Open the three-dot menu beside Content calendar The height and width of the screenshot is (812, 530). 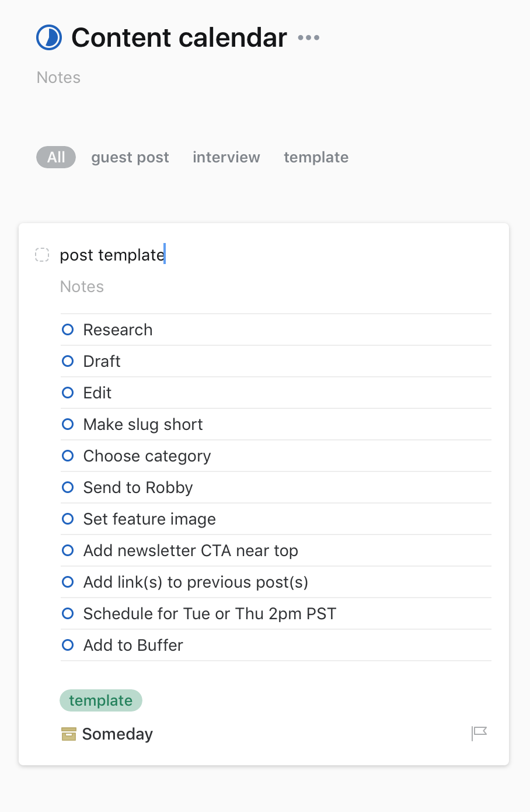[x=309, y=37]
